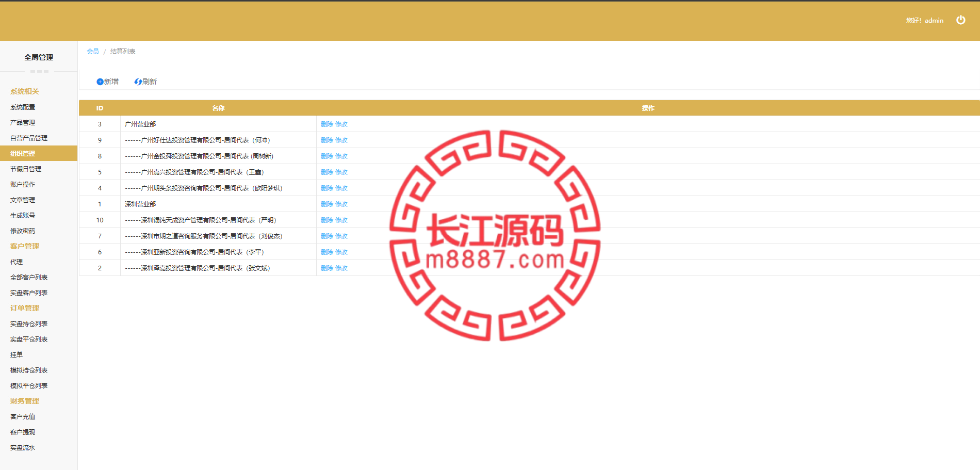This screenshot has width=980, height=470.
Task: Delete the 周树新 company row
Action: coord(327,156)
